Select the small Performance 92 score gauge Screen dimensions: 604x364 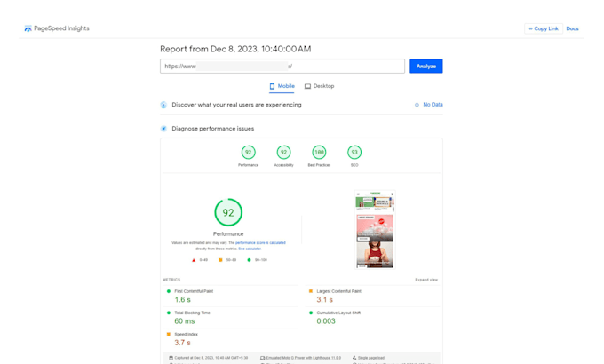click(x=248, y=153)
